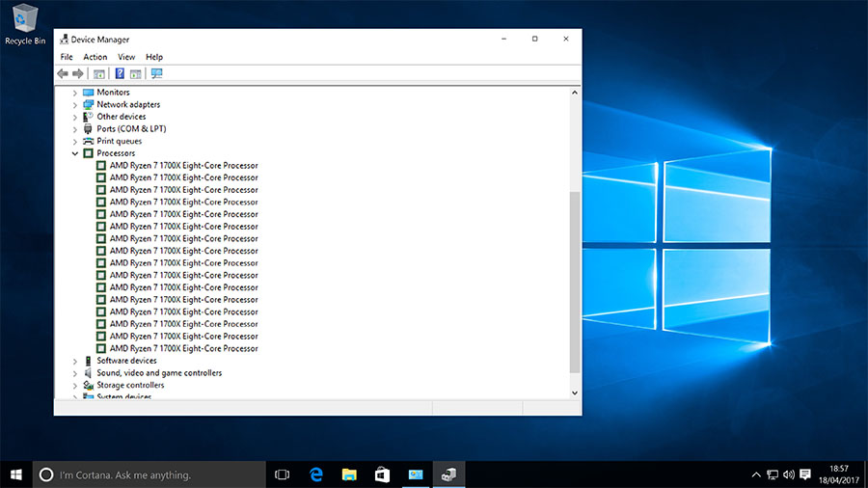The image size is (868, 488).
Task: Click the Device Manager taskbar icon
Action: pyautogui.click(x=448, y=474)
